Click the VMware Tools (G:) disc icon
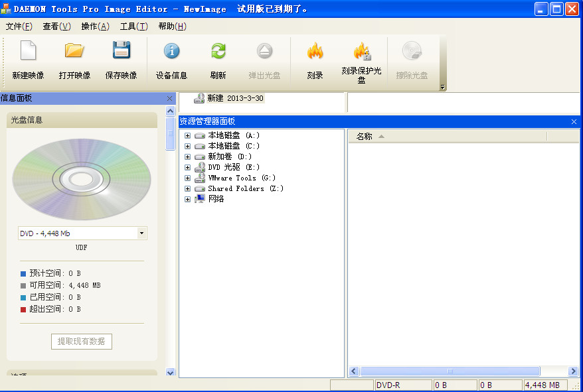The image size is (583, 392). point(200,178)
